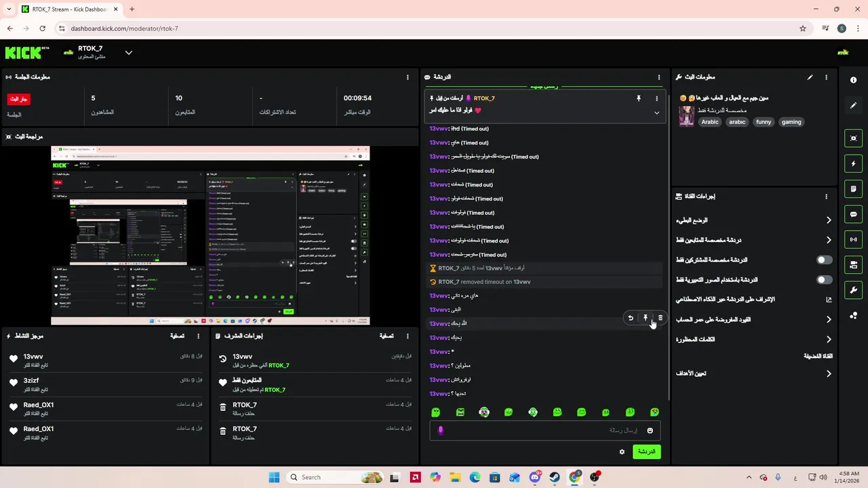This screenshot has width=868, height=488.
Task: Open activity feed panel three-dot menu
Action: tap(199, 336)
